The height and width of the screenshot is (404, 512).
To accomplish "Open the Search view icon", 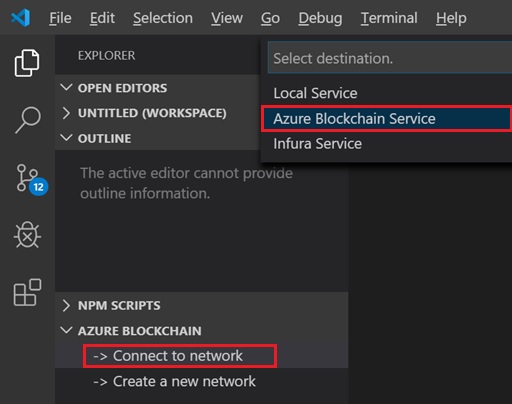I will pos(28,120).
